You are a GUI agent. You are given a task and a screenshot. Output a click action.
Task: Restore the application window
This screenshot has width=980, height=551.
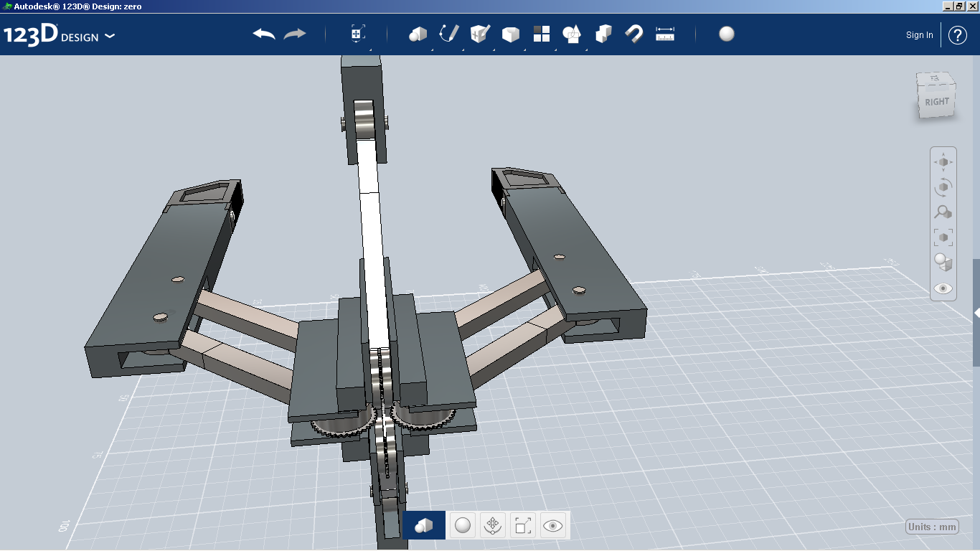click(x=959, y=6)
